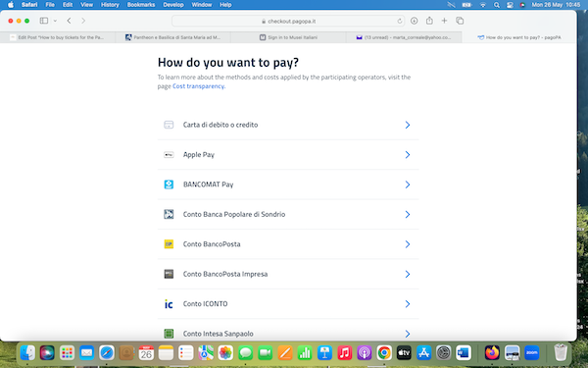Image resolution: width=588 pixels, height=368 pixels.
Task: Open chevron on Conto ICONTO row
Action: coord(408,304)
